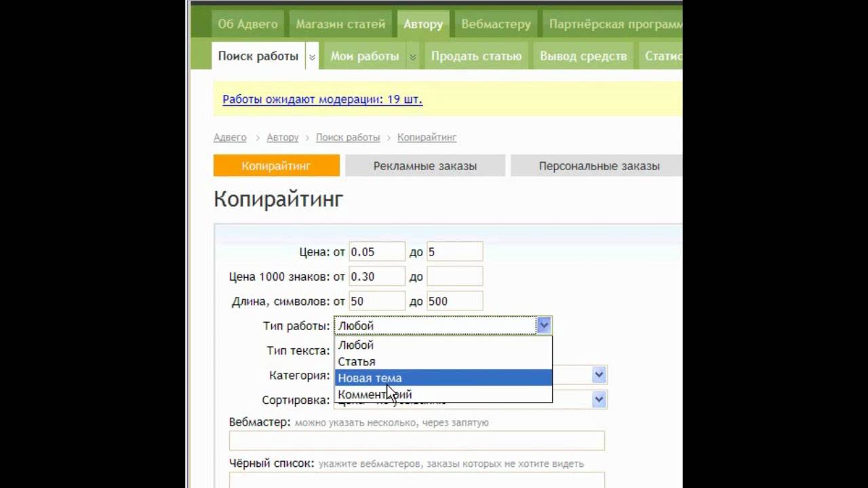
Task: Go to Копирайтинг breadcrumb link
Action: coord(427,137)
